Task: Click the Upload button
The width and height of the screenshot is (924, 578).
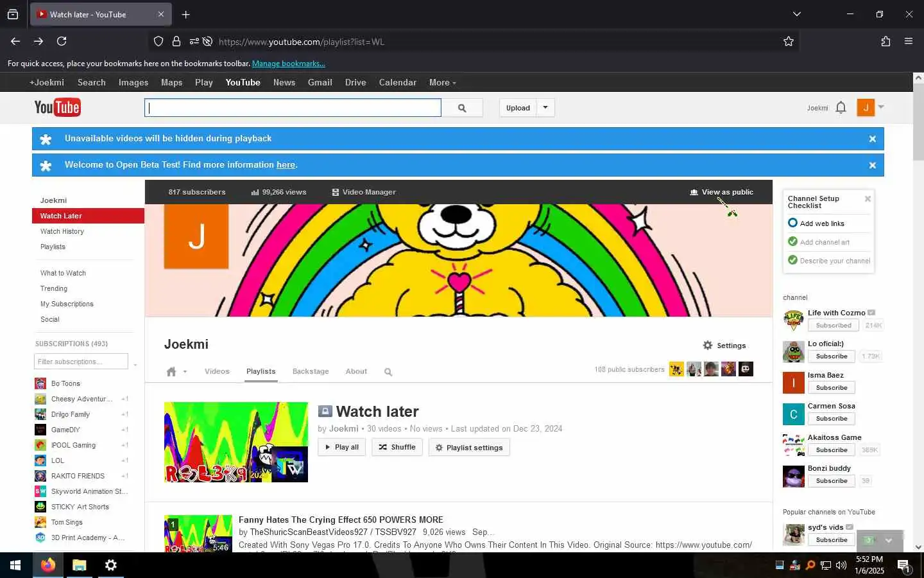Action: (x=518, y=108)
